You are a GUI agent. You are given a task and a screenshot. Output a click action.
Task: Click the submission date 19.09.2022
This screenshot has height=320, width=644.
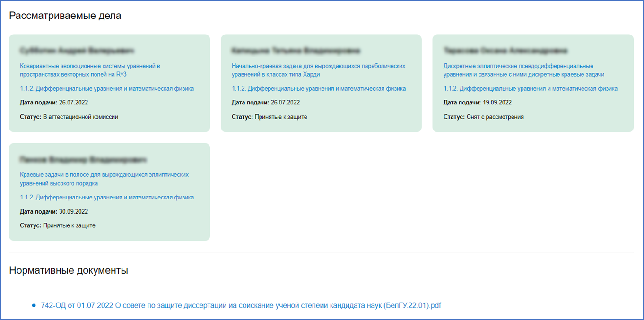(496, 103)
